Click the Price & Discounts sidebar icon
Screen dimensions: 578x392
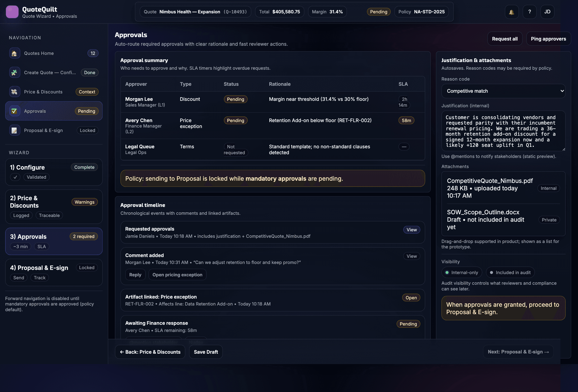tap(14, 92)
